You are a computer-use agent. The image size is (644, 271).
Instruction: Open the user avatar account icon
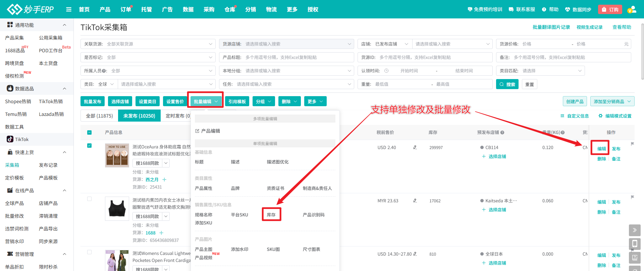click(632, 9)
